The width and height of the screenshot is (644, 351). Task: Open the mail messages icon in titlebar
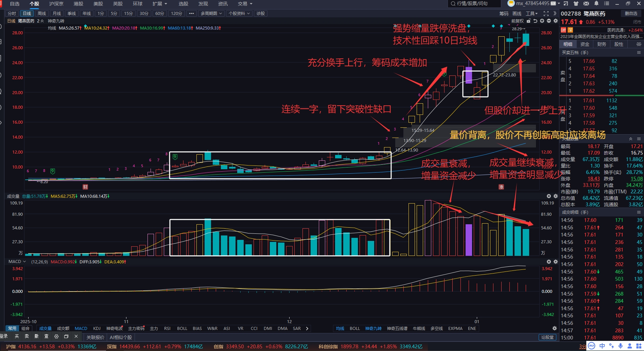(586, 3)
